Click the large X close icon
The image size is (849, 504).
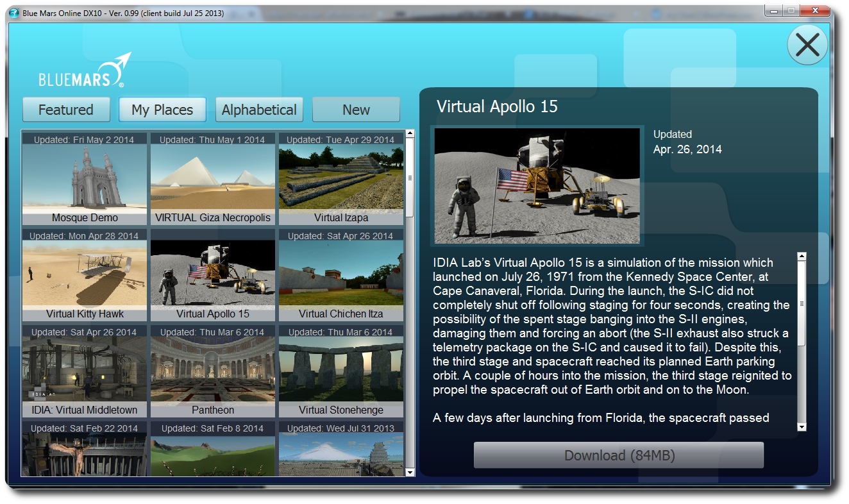[807, 45]
